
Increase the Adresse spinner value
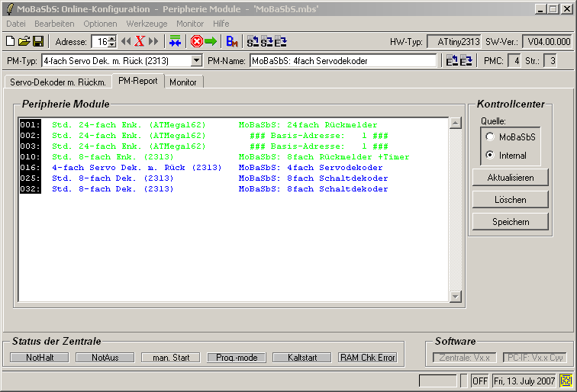point(112,38)
